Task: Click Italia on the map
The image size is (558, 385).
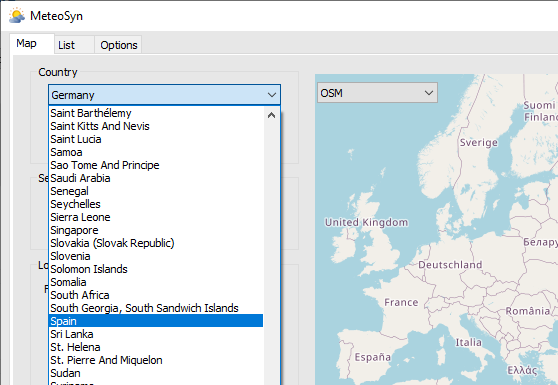Action: pos(469,342)
